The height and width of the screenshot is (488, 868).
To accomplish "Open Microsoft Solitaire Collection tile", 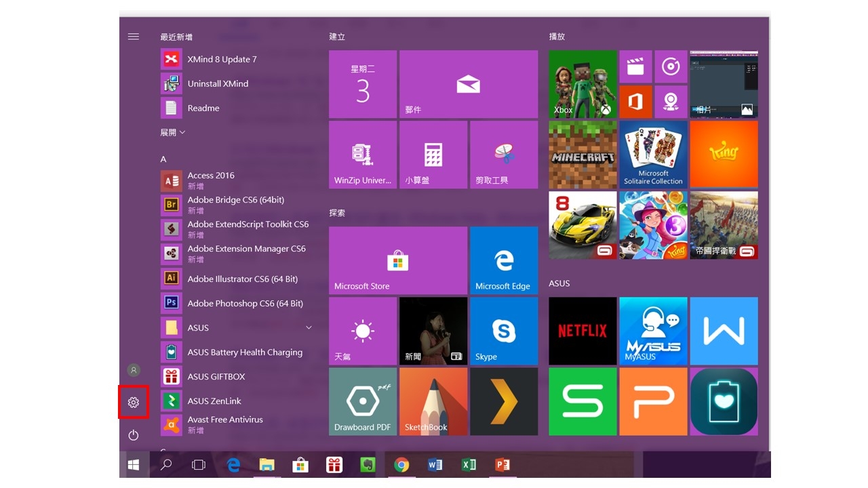I will [653, 155].
